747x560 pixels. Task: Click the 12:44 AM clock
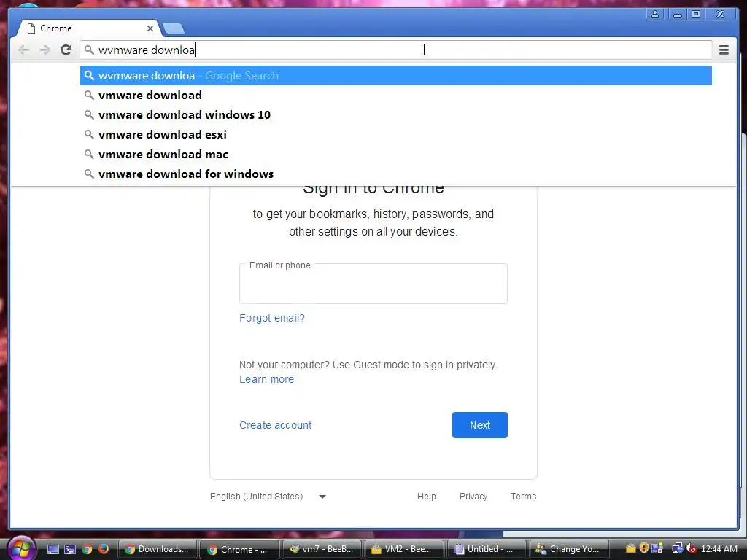click(x=719, y=549)
